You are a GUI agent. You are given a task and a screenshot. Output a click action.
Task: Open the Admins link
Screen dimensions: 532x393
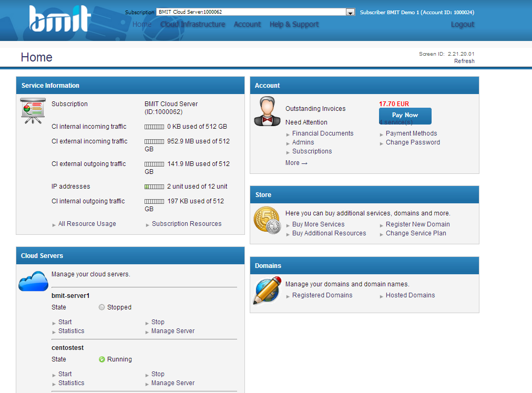(303, 142)
